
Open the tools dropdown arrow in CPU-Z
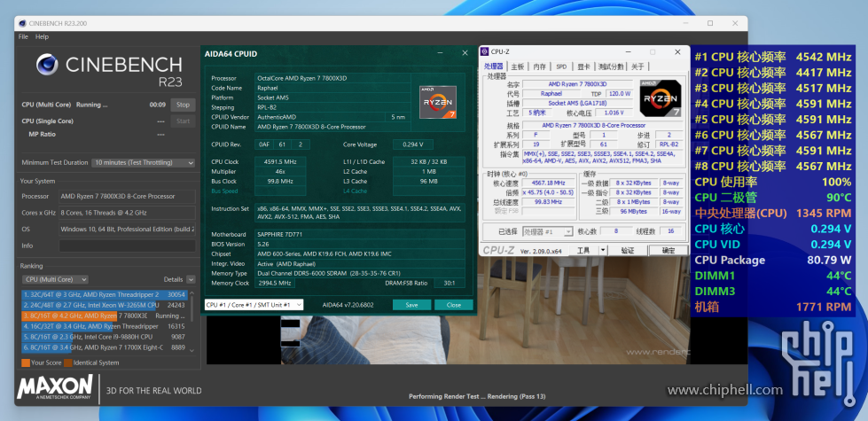click(x=603, y=251)
